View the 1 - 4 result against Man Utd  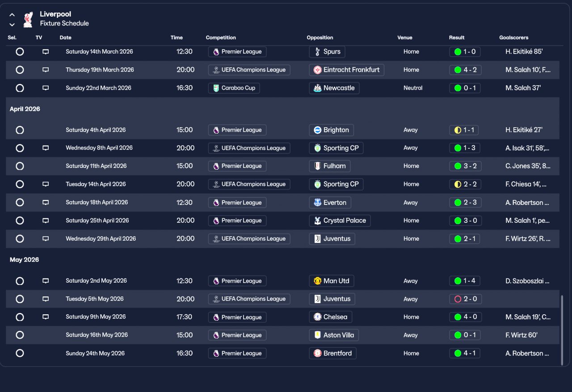click(465, 281)
